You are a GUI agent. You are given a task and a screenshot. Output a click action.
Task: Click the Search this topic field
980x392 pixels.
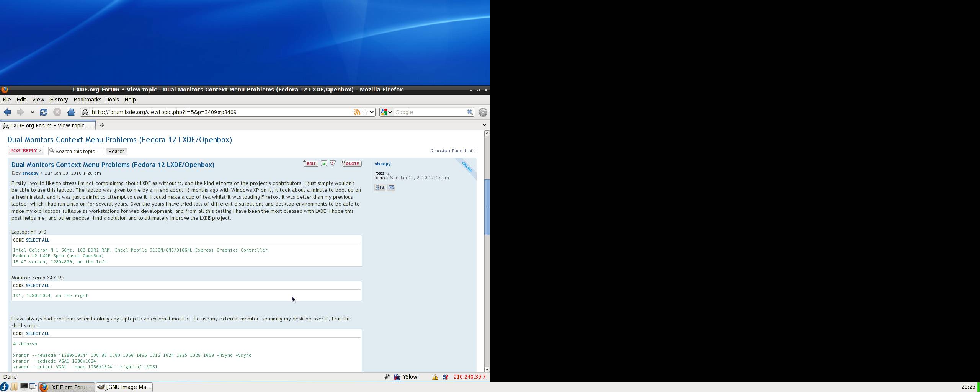pyautogui.click(x=76, y=151)
